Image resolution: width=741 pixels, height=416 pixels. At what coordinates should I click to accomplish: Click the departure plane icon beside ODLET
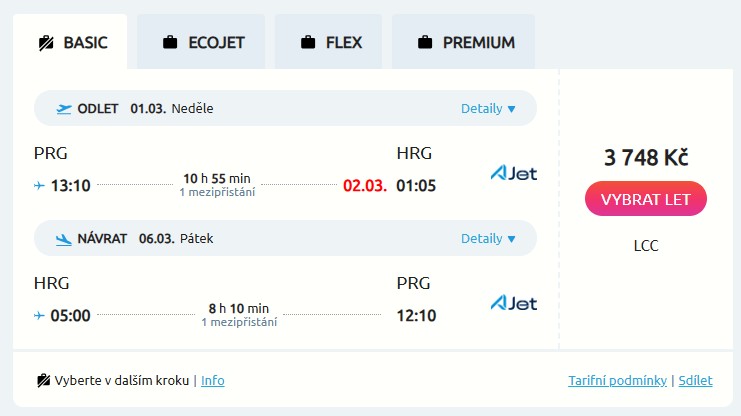click(64, 108)
